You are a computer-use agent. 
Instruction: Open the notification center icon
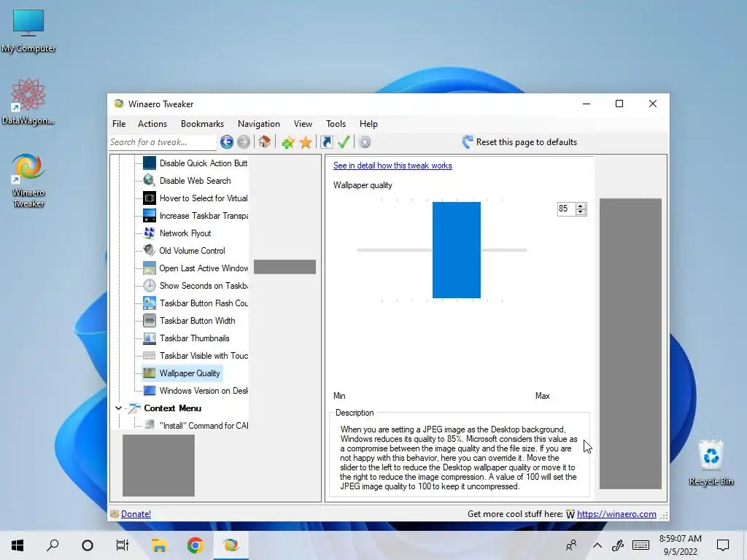[723, 545]
